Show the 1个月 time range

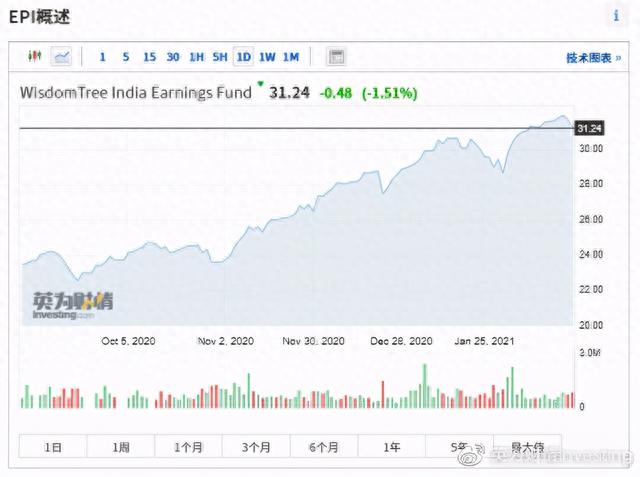coord(188,447)
